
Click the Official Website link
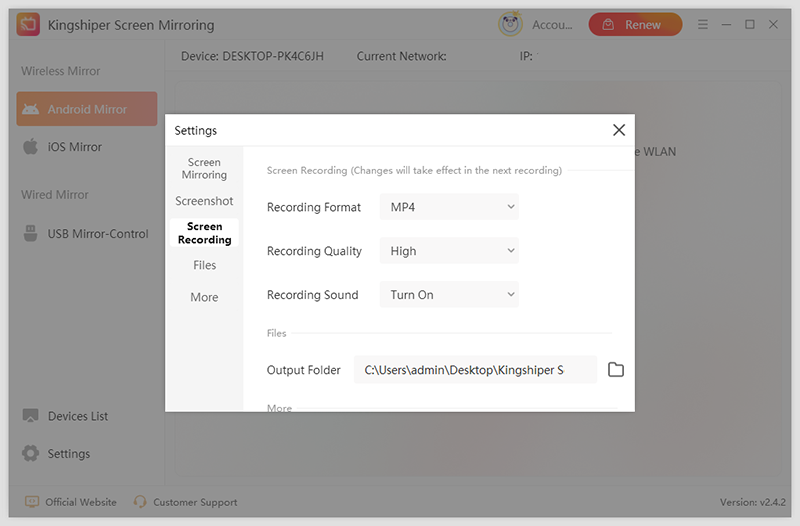pyautogui.click(x=71, y=502)
